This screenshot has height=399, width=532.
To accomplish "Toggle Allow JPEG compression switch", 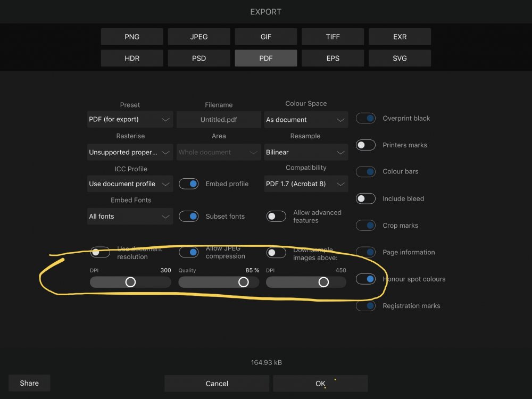I will (188, 252).
